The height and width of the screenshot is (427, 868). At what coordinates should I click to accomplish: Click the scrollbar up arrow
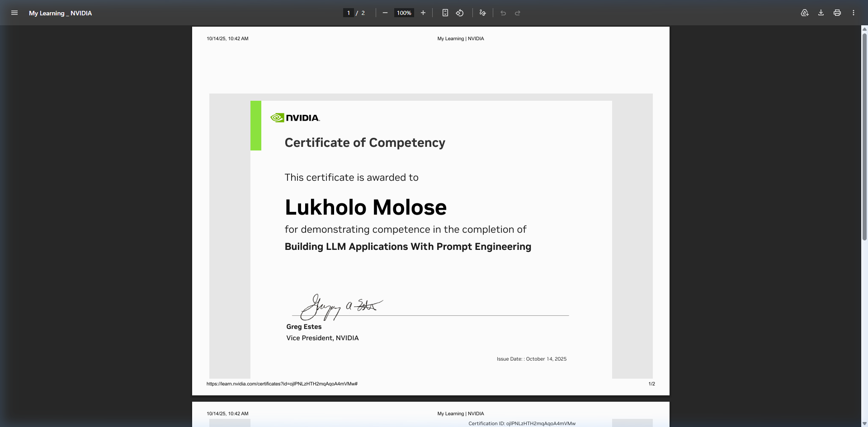coord(864,29)
